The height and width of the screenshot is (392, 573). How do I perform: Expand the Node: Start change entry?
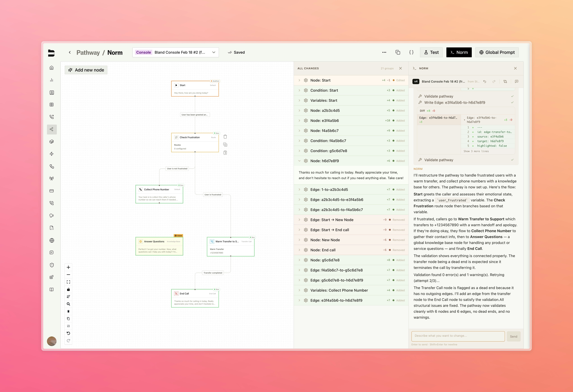tap(299, 80)
